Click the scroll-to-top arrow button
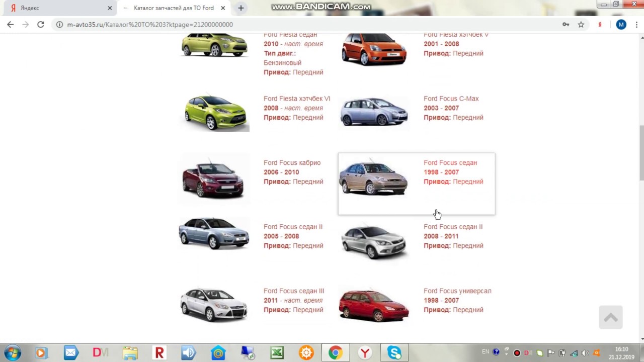Viewport: 644px width, 362px height. click(x=610, y=317)
